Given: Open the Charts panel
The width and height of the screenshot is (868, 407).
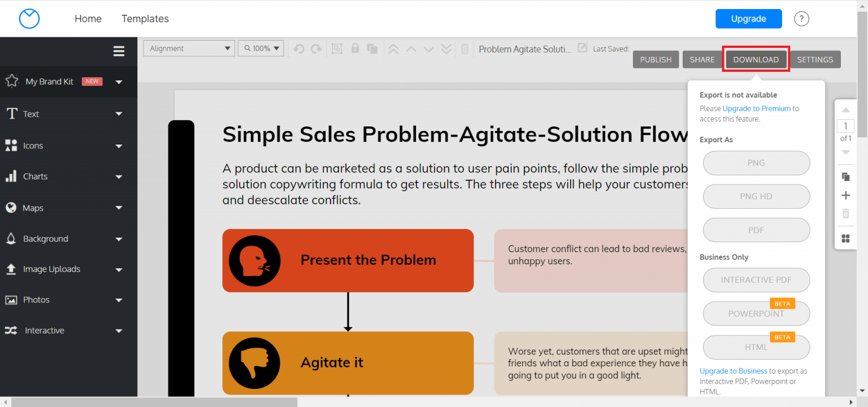Looking at the screenshot, I should 34,176.
